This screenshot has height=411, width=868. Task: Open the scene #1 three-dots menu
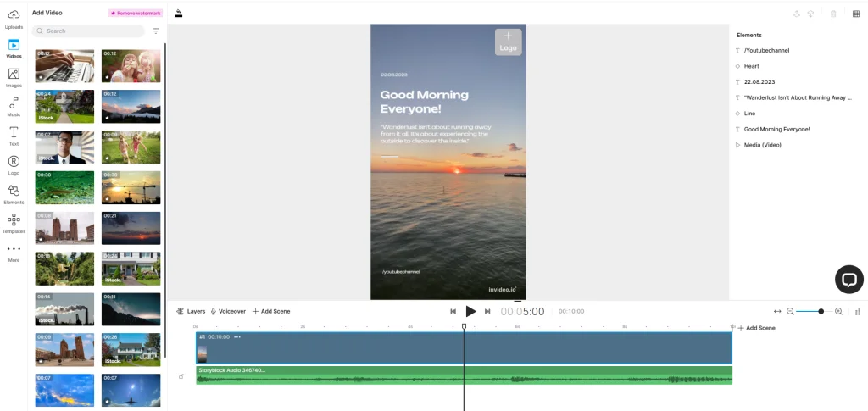(x=237, y=337)
